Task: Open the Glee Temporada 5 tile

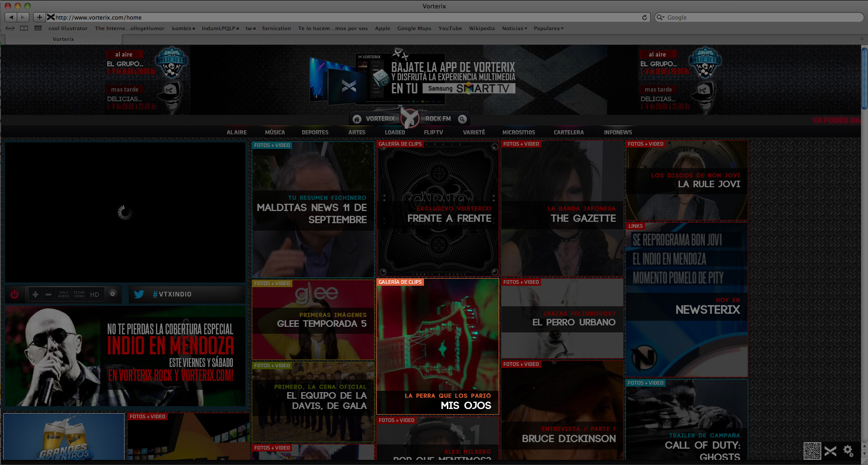Action: click(313, 320)
